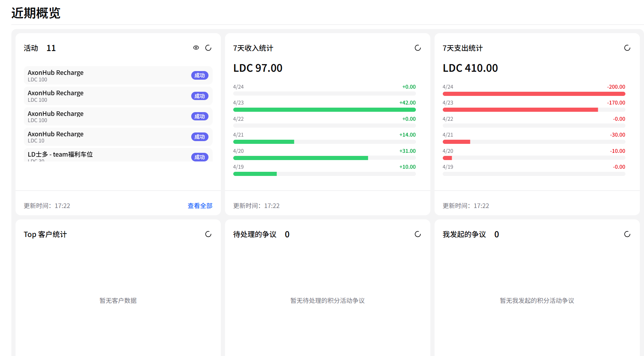
Task: Click the 活动 card's 更新时间: 17:22 text
Action: [x=47, y=206]
